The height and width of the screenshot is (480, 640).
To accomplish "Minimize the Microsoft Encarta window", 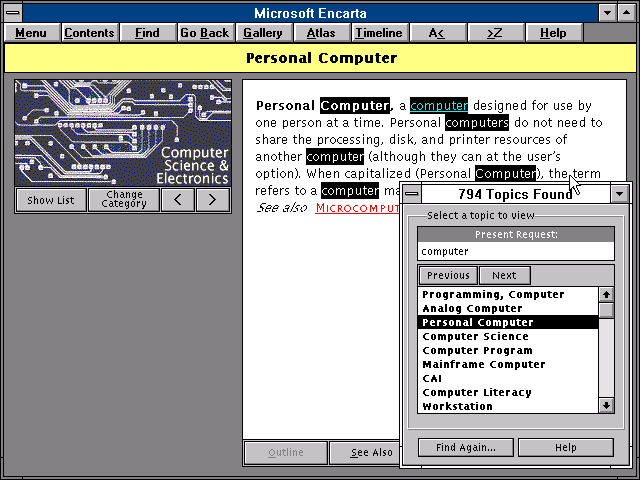I will point(607,13).
